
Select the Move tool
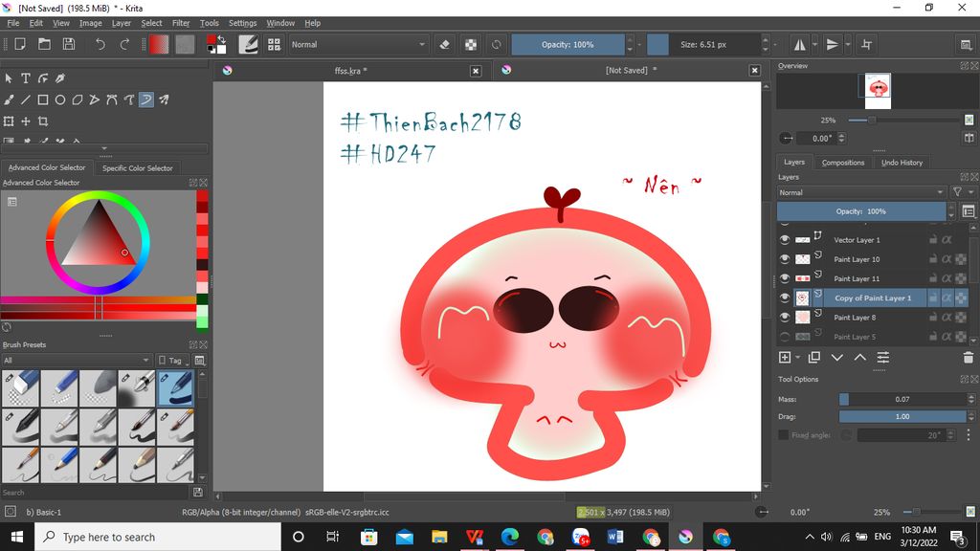pos(26,121)
